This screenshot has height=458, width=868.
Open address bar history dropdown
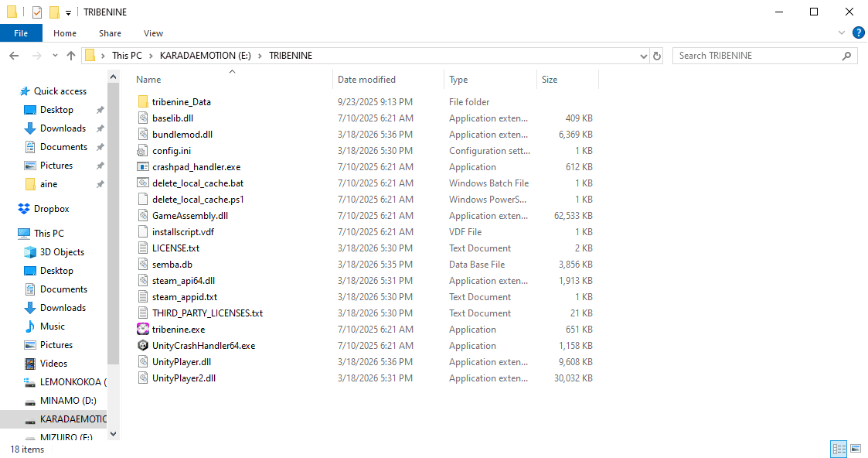tap(643, 56)
